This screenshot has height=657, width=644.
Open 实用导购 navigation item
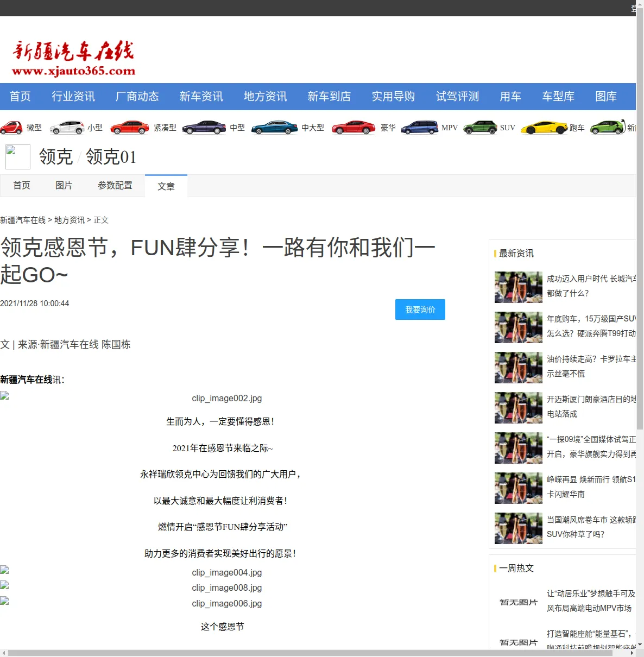point(394,97)
